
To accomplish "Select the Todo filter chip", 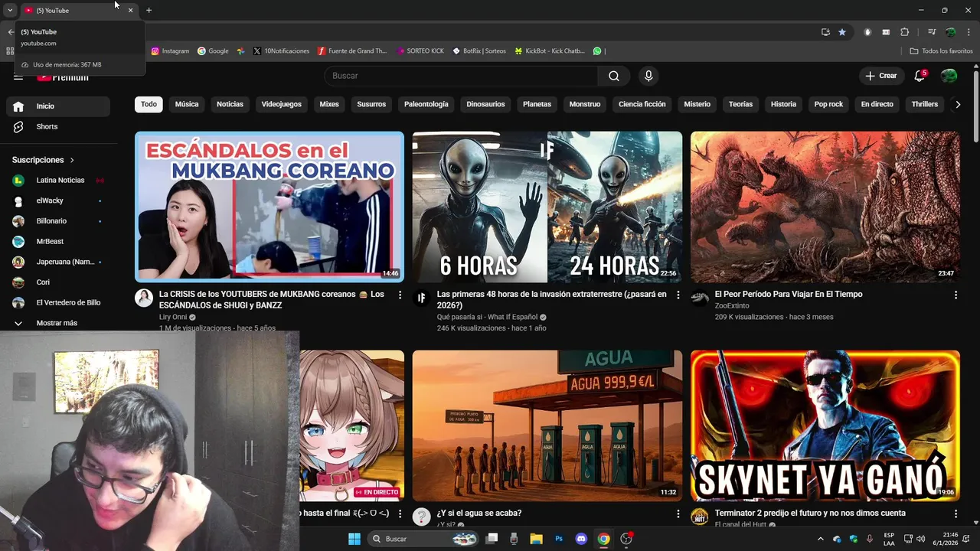I will tap(149, 104).
